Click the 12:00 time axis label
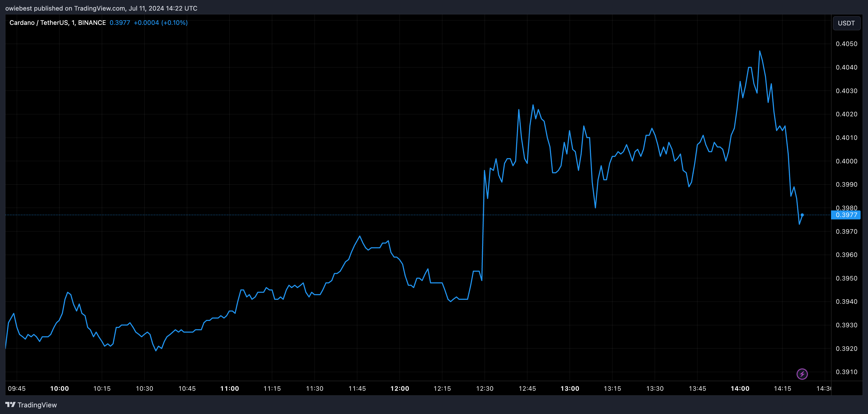 coord(400,388)
